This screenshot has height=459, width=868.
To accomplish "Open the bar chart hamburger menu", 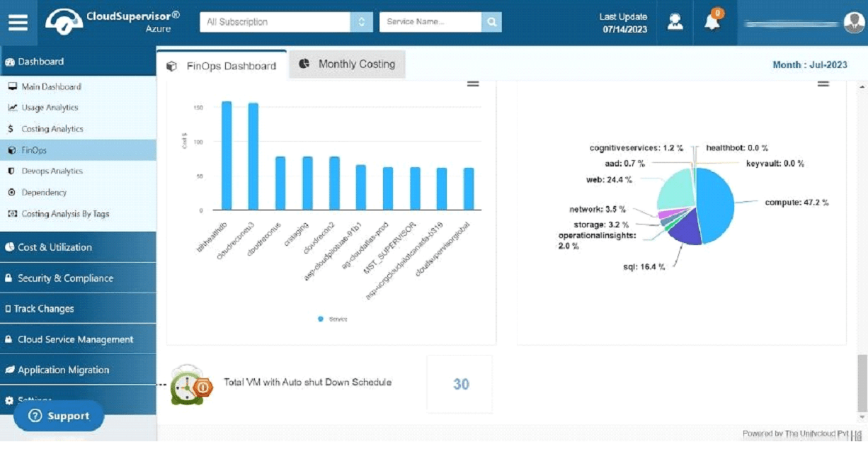I will point(473,84).
